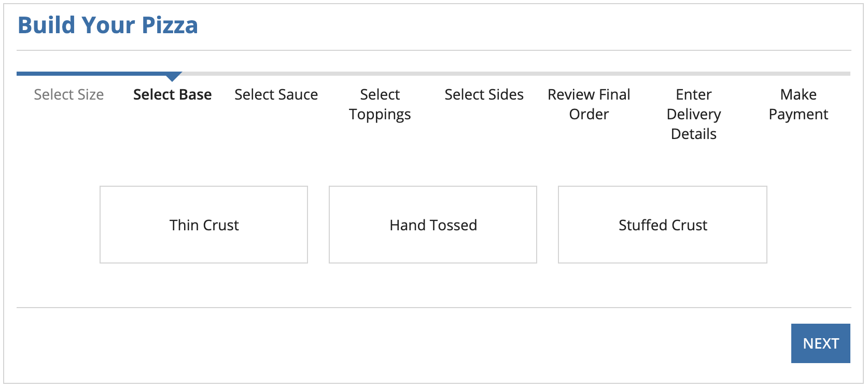The height and width of the screenshot is (388, 868).
Task: Click progress track above Select Sauce
Action: click(276, 74)
